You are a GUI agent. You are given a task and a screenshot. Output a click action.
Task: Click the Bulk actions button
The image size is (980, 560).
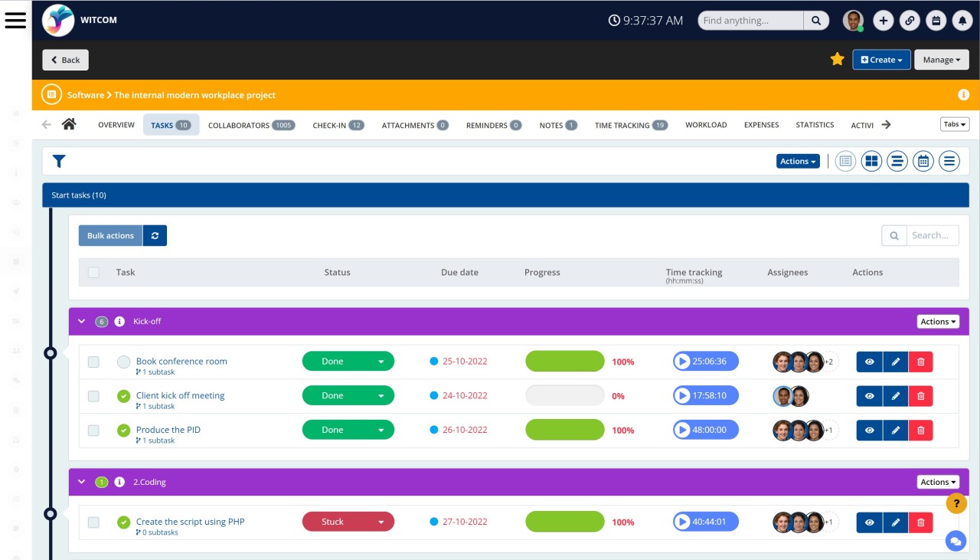coord(110,235)
